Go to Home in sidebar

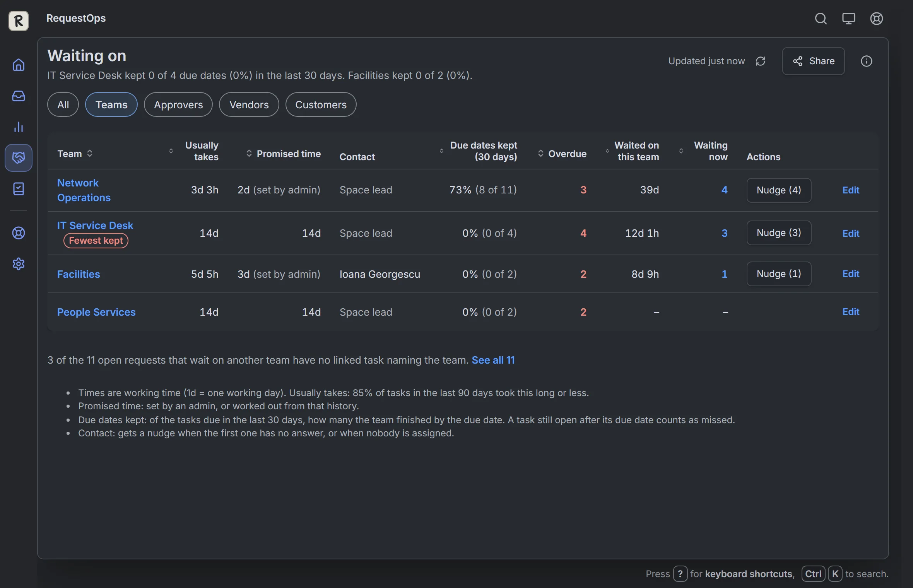19,65
